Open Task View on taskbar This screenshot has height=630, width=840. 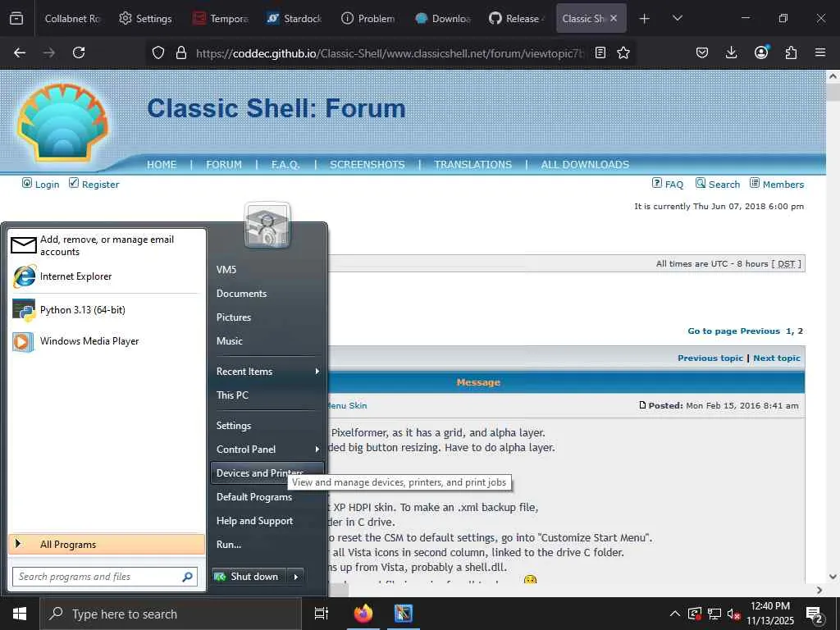322,614
